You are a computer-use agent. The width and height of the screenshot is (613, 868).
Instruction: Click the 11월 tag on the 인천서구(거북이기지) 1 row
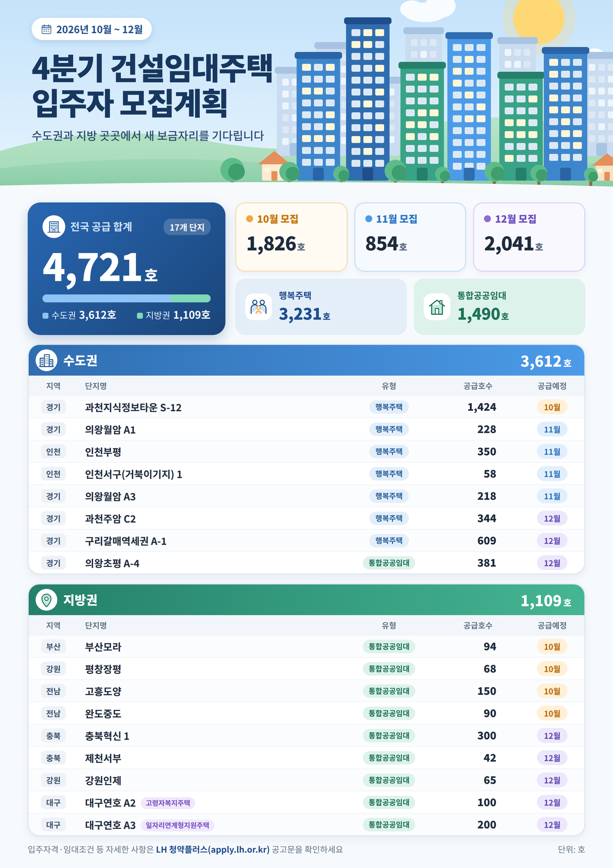[x=552, y=474]
